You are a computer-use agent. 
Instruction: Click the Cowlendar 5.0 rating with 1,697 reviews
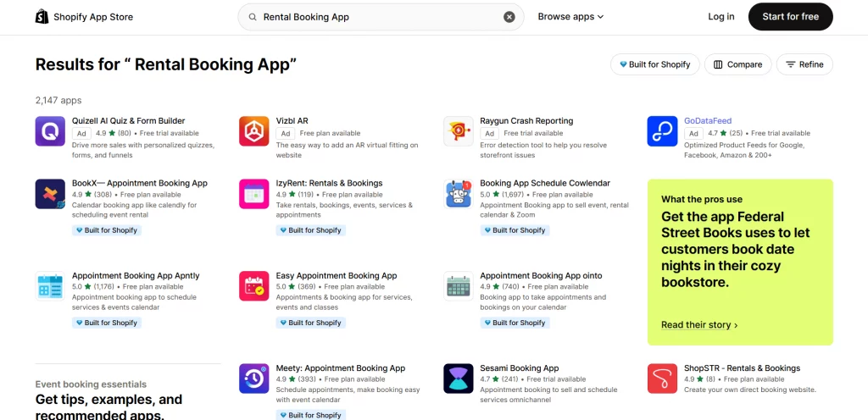(502, 195)
